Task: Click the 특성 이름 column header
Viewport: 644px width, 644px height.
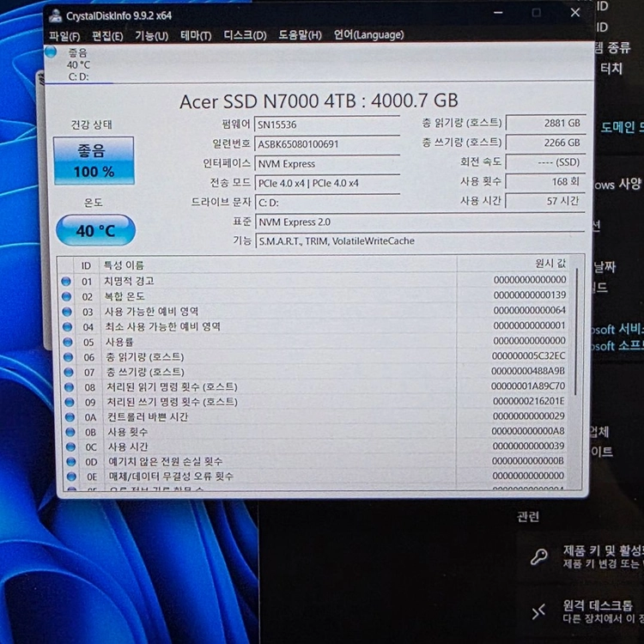Action: [x=277, y=265]
